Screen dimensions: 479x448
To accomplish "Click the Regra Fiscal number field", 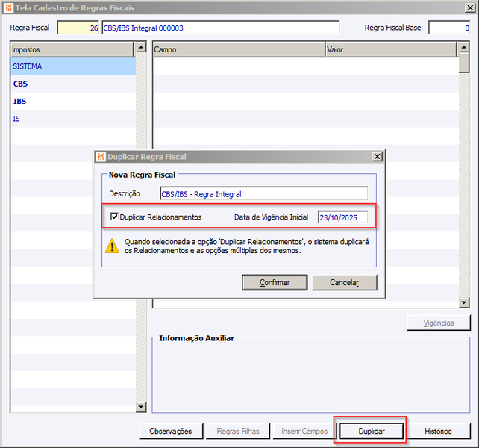I will 78,28.
